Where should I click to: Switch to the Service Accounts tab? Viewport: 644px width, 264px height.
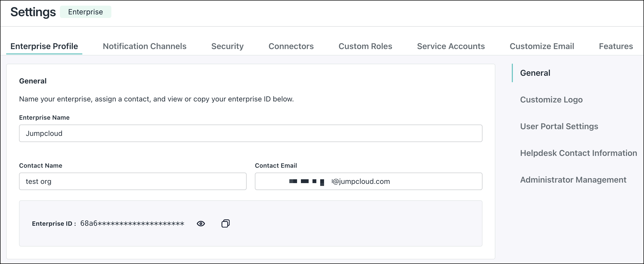coord(451,46)
